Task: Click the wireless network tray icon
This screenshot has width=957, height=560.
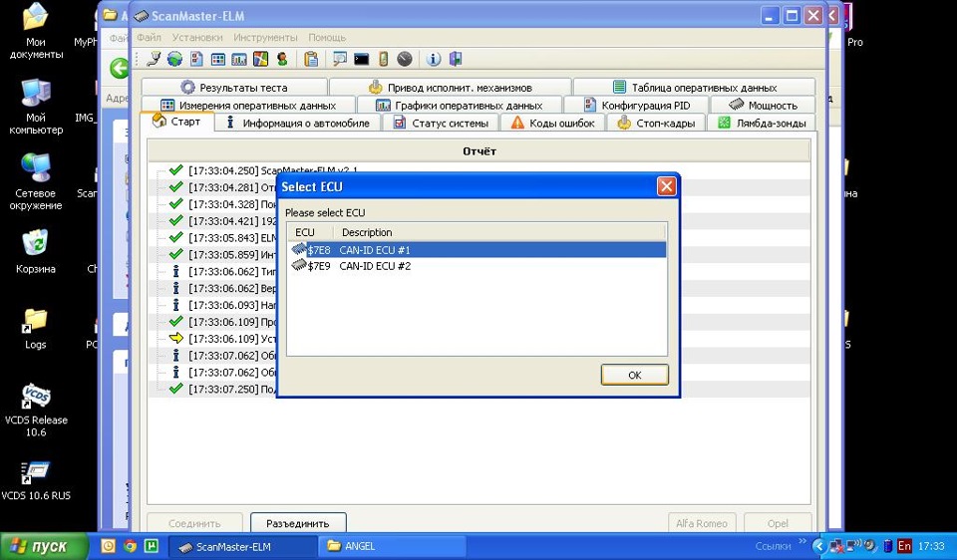Action: click(853, 545)
